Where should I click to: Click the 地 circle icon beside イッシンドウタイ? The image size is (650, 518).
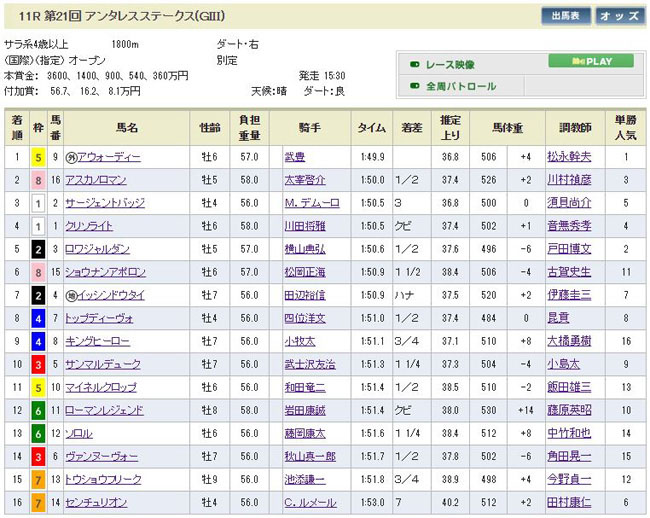pos(72,295)
